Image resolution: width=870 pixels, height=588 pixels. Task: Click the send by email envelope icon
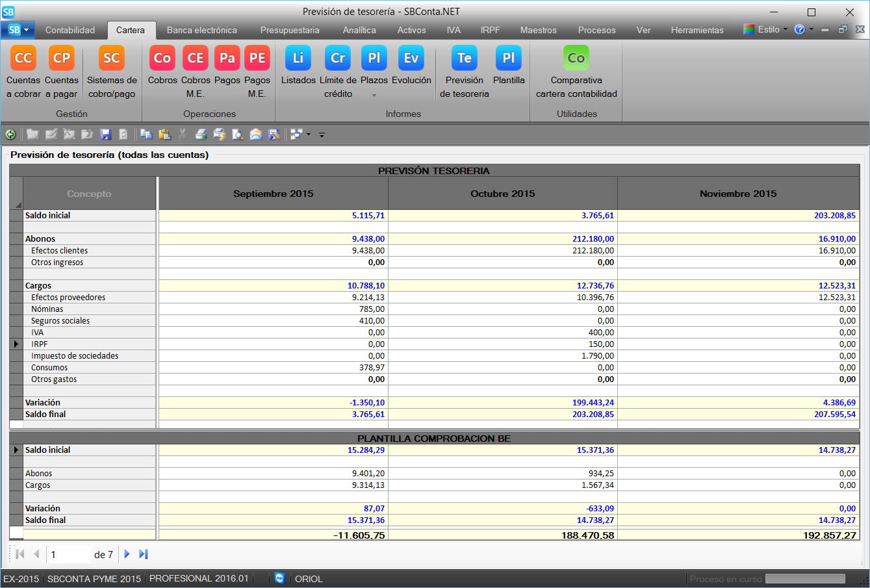tap(256, 134)
